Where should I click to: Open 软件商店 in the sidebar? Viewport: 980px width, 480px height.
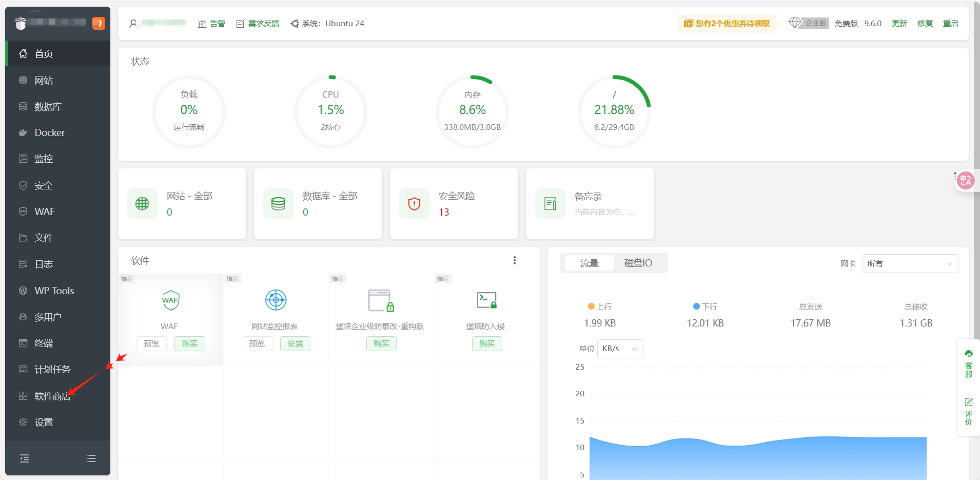coord(52,396)
